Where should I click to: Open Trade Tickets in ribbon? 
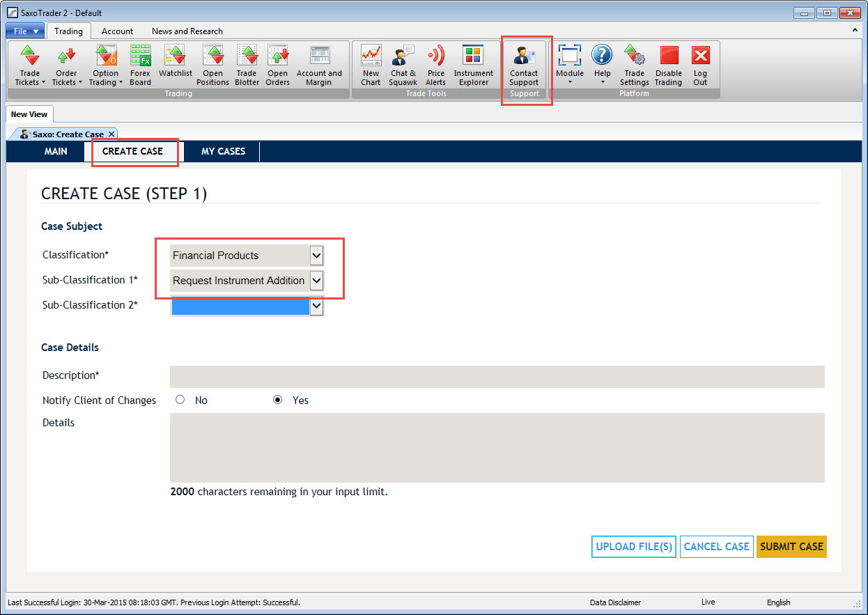tap(29, 65)
